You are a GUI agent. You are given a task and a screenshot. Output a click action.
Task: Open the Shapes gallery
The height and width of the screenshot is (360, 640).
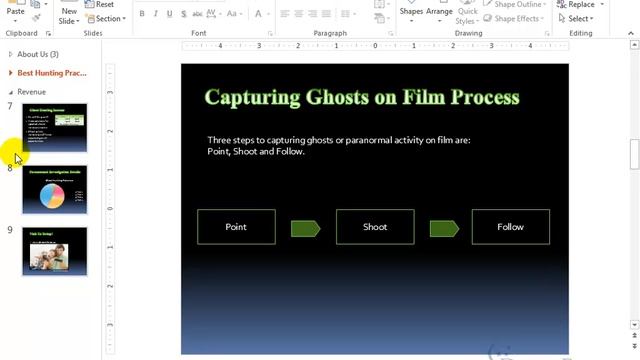411,12
